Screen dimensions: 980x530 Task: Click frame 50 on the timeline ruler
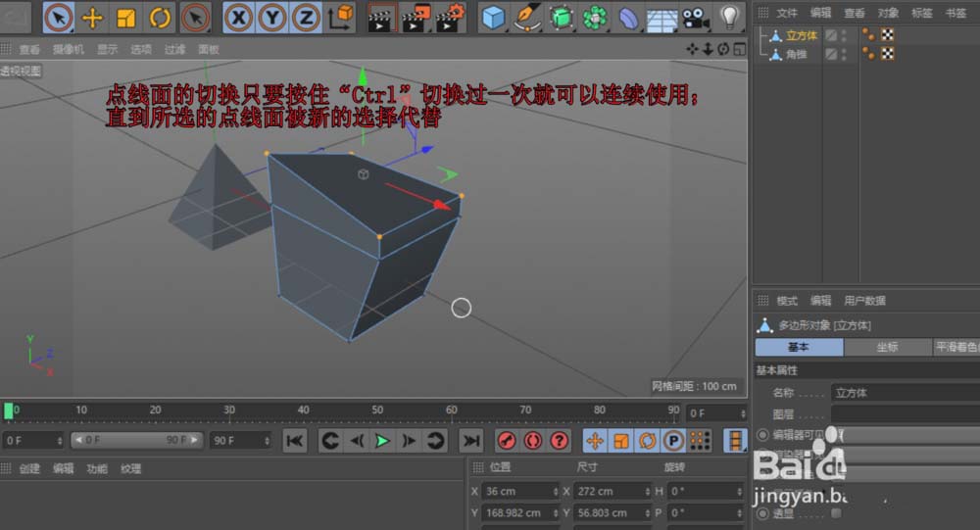pyautogui.click(x=377, y=410)
